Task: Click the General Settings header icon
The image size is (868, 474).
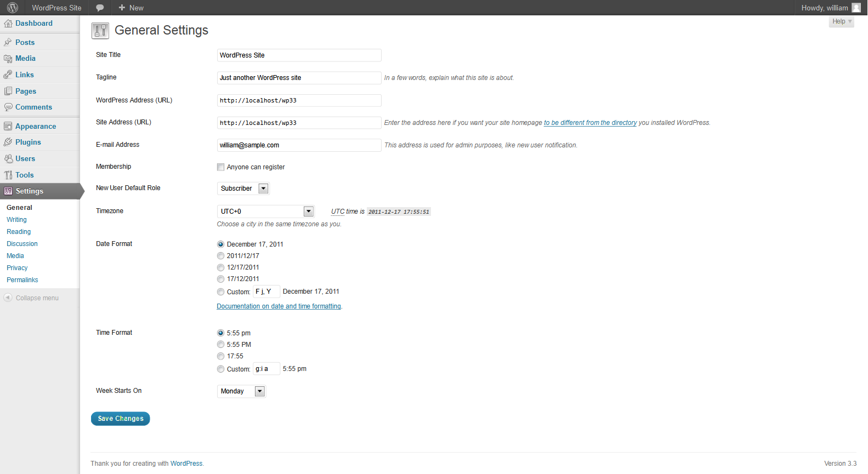Action: (100, 31)
